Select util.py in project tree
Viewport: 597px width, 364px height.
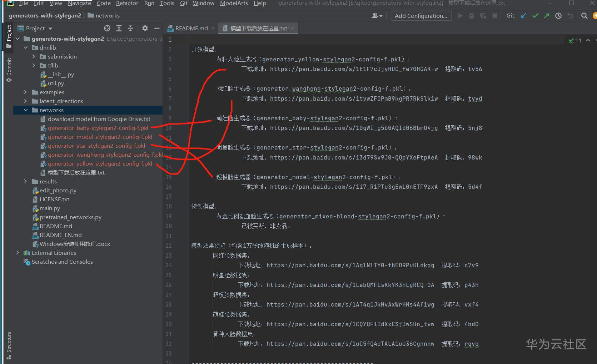(52, 83)
